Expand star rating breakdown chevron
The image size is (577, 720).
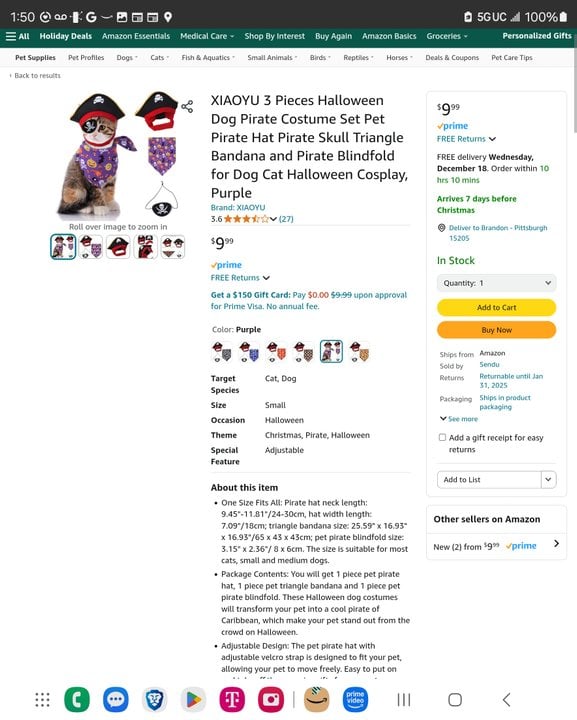click(273, 219)
